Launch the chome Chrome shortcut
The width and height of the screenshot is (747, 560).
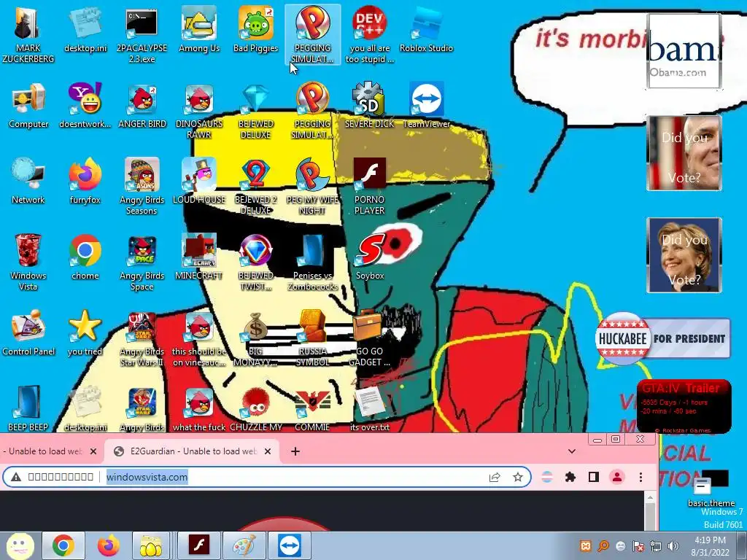(85, 257)
